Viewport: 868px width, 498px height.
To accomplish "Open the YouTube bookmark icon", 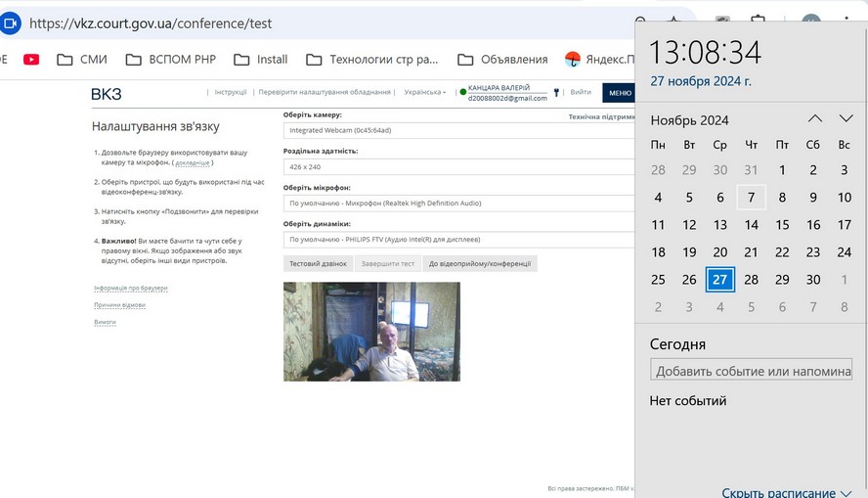I will coord(31,60).
